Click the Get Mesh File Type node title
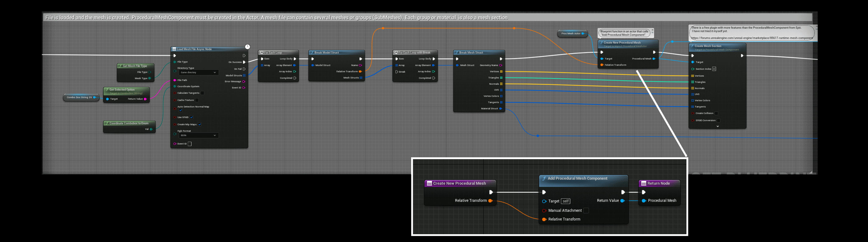The height and width of the screenshot is (242, 868). tap(135, 66)
